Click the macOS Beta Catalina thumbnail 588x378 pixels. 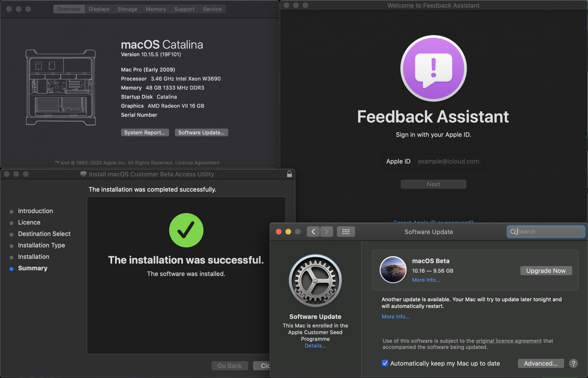pyautogui.click(x=393, y=270)
